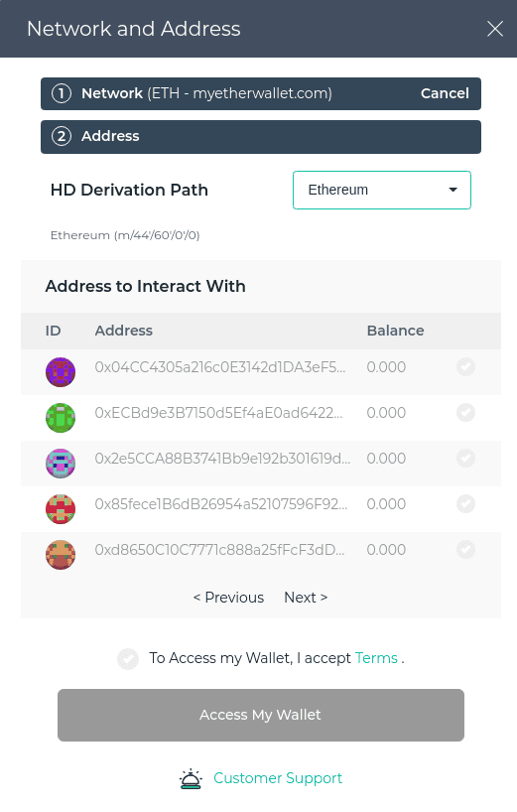Click the red blockie avatar for 0x85fece1B address
The width and height of the screenshot is (517, 812).
coord(61,509)
